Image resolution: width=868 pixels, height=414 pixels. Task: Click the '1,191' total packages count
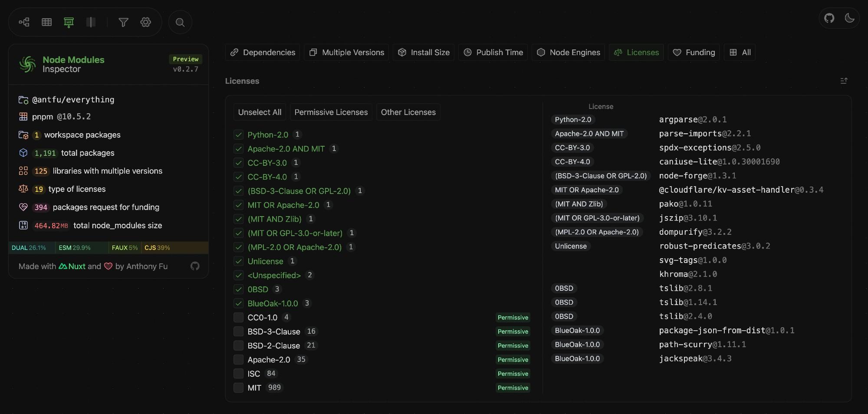point(45,153)
